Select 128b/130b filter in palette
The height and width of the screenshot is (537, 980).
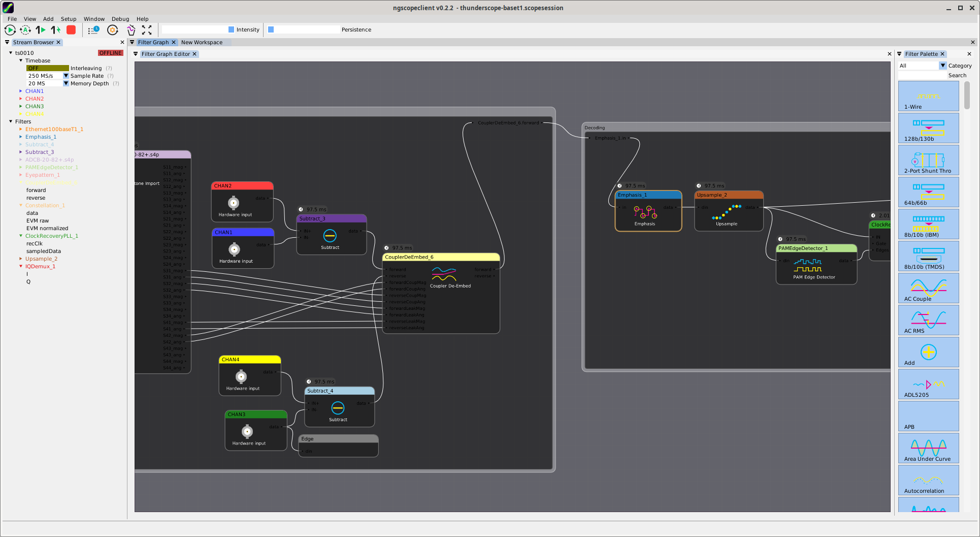(928, 128)
